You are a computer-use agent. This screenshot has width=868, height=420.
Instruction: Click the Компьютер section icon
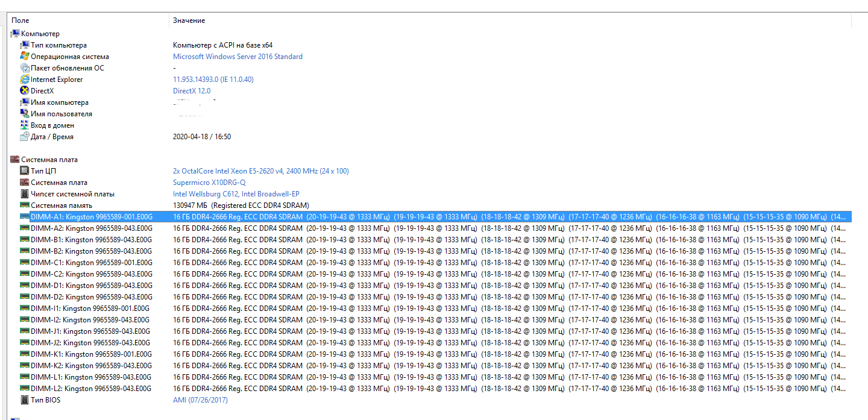(15, 34)
